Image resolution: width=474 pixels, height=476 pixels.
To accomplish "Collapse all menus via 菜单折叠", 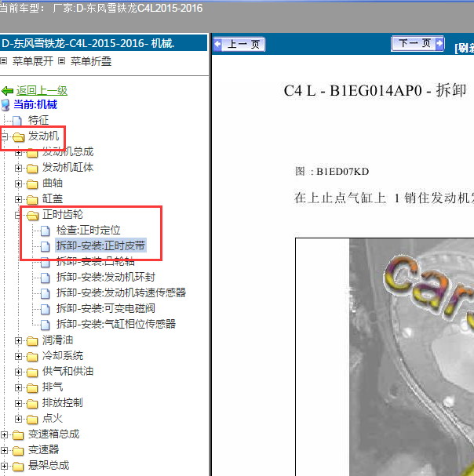I will point(91,61).
